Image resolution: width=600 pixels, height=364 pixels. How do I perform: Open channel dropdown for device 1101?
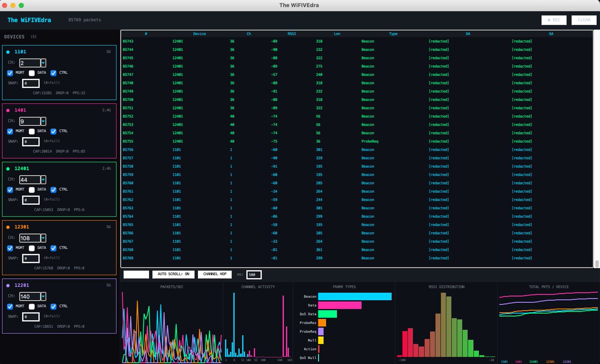43,63
